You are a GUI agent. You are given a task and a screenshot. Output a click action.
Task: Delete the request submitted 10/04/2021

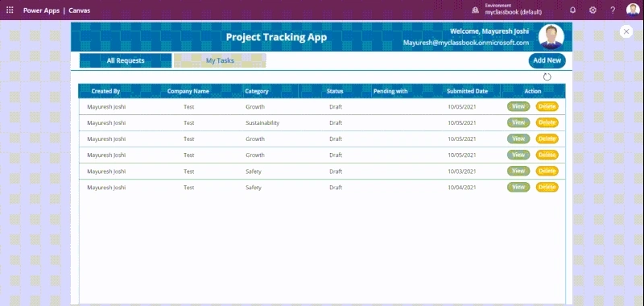(x=547, y=187)
